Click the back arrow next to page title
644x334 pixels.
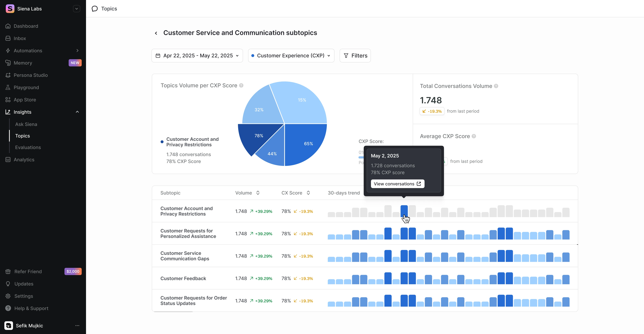(156, 33)
